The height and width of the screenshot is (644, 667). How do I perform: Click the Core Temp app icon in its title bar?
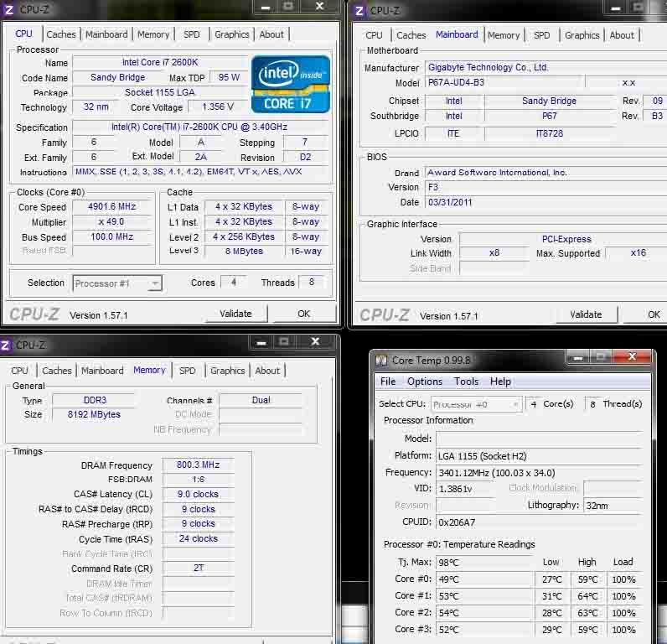point(381,361)
